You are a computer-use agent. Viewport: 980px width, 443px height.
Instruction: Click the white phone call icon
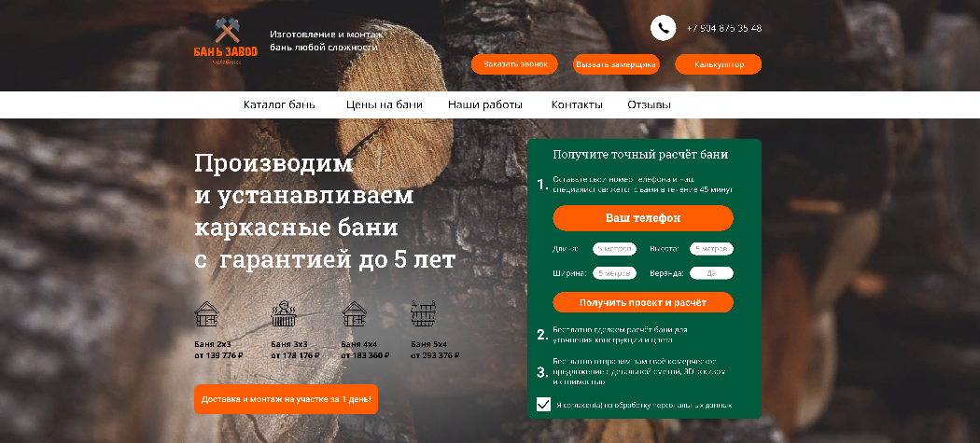(663, 28)
